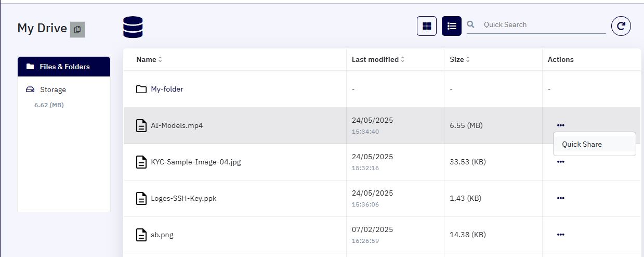Click the copy icon beside My Drive
644x257 pixels.
77,30
